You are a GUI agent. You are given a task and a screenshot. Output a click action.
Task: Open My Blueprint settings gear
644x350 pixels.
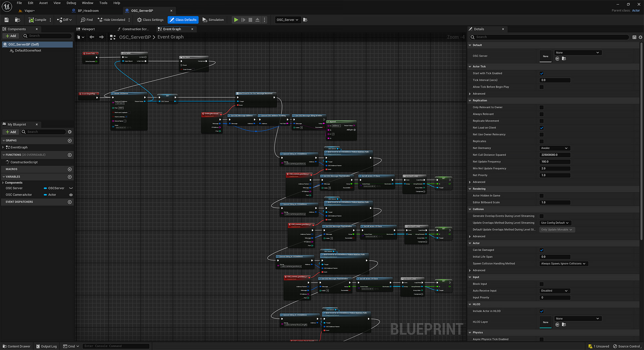70,132
